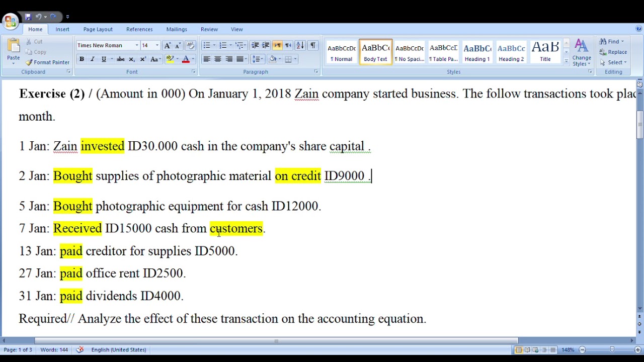
Task: Click the Paste icon
Action: tap(14, 46)
